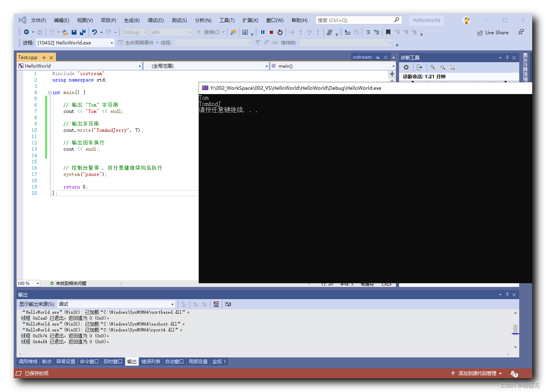Click the zoom-in magnifier in 诊断工具 panel
Screen dimensions: 546x392
[x=433, y=67]
